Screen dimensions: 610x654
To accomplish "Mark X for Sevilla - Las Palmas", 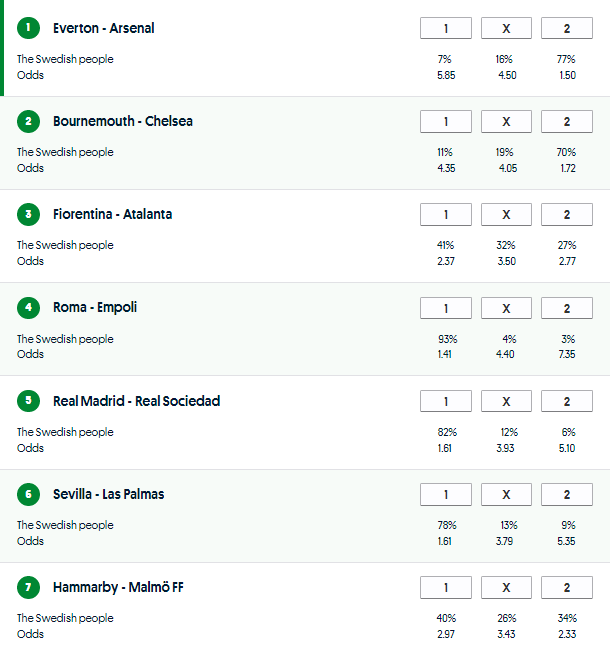I will click(x=506, y=494).
